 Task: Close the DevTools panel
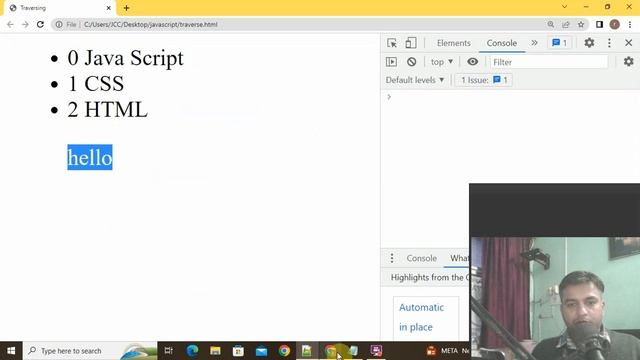[629, 42]
